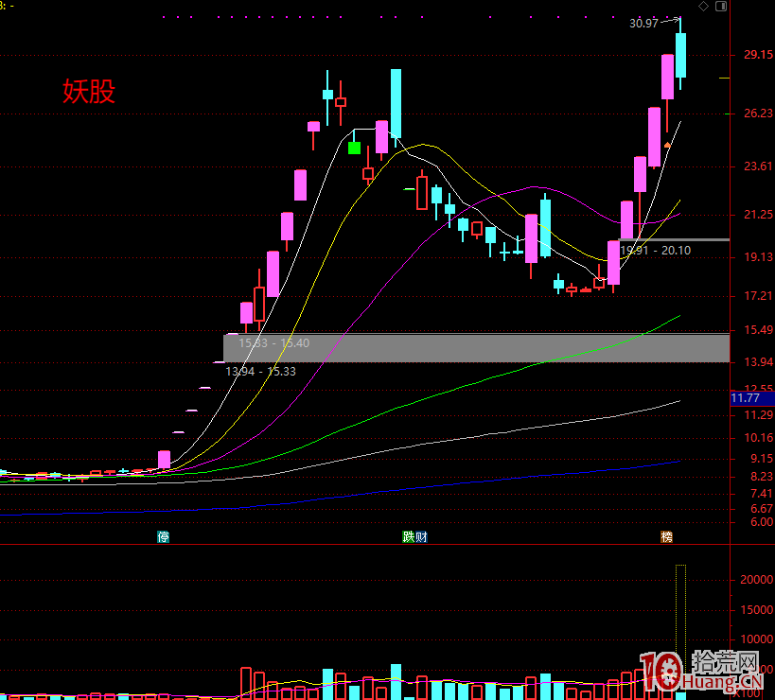This screenshot has width=775, height=700.
Task: Click the 19.91 - 20.10 gap label
Action: point(656,251)
